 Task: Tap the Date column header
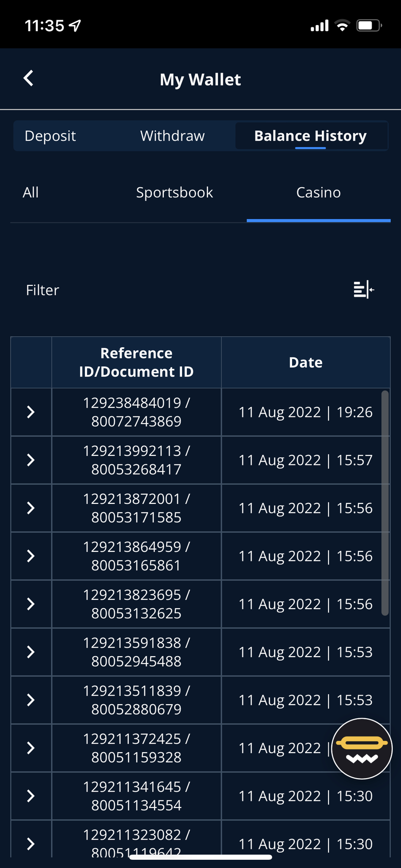click(306, 363)
